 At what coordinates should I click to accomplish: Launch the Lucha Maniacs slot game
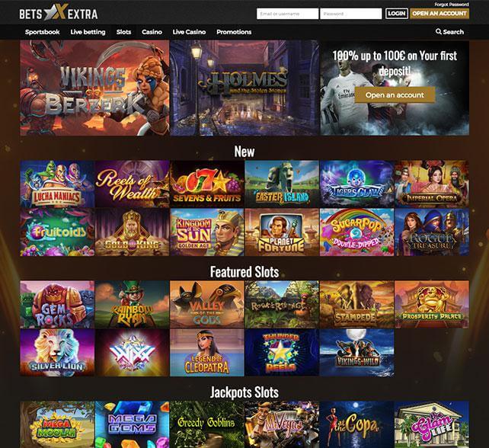click(x=57, y=184)
